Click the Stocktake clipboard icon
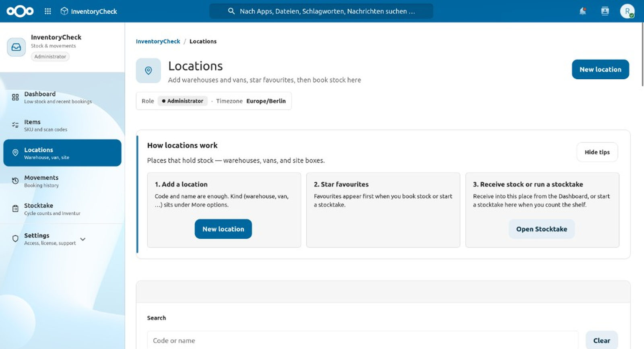644x349 pixels. 15,209
